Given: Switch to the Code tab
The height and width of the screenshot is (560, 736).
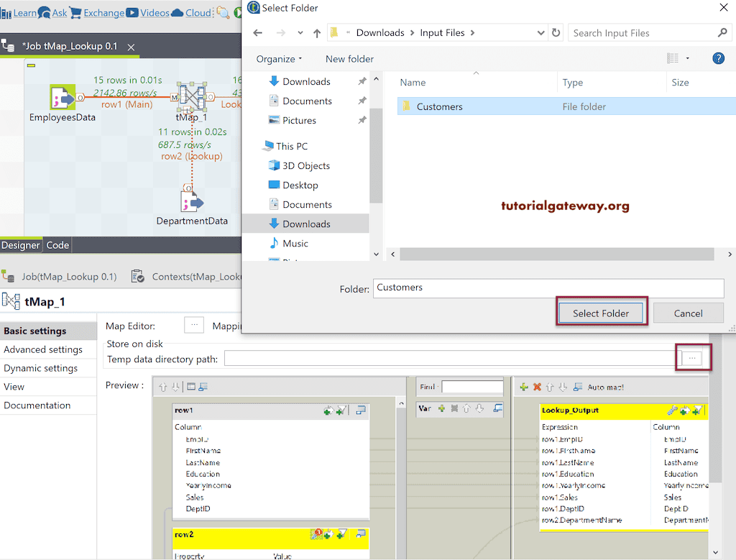Looking at the screenshot, I should coord(57,245).
